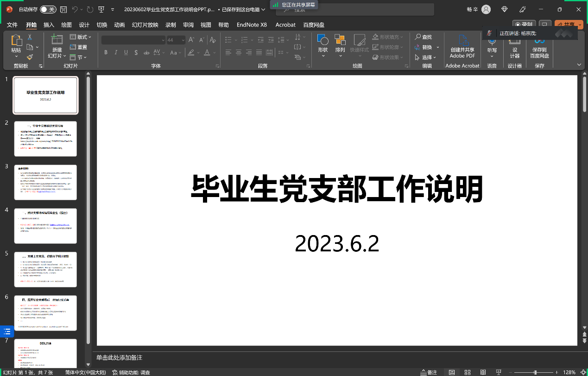Switch to the 插入 ribbon tab

tap(48, 25)
